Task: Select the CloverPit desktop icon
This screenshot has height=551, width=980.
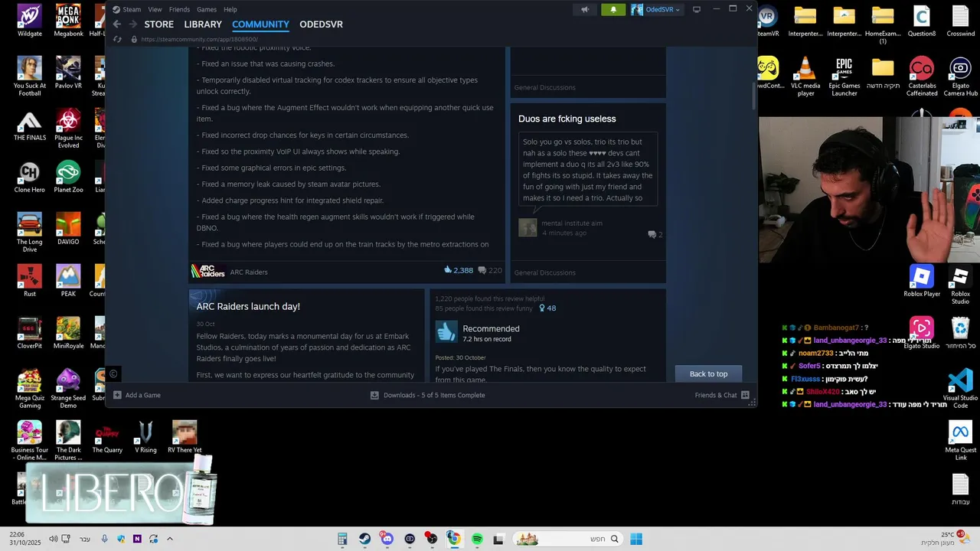Action: [30, 333]
